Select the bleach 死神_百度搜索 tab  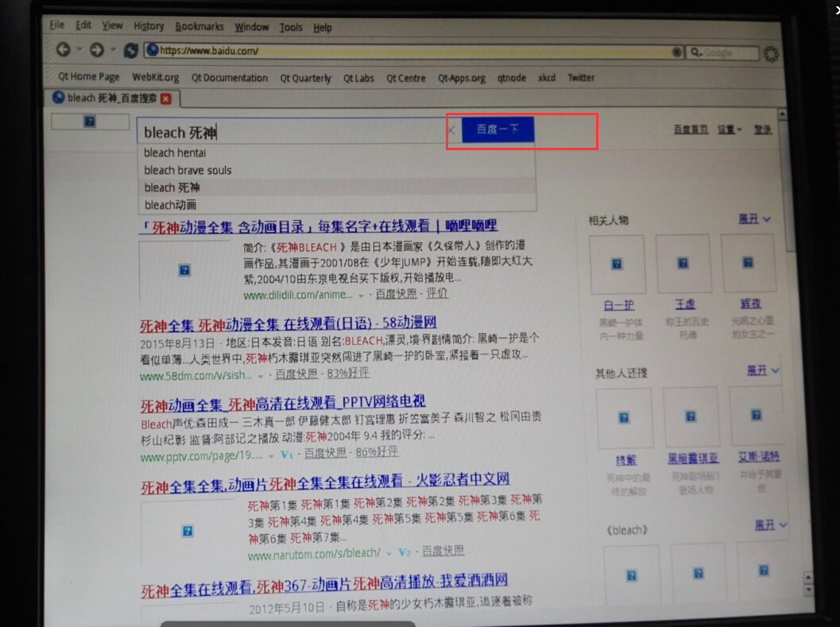point(112,98)
